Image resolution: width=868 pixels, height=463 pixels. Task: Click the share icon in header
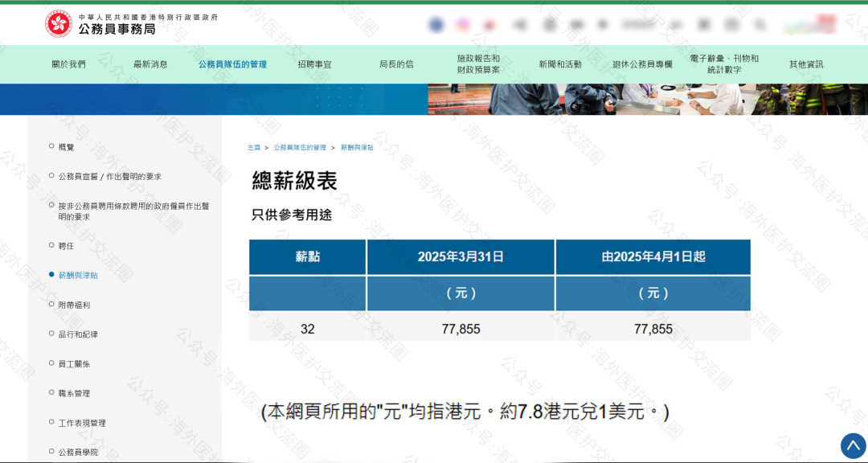[x=519, y=25]
